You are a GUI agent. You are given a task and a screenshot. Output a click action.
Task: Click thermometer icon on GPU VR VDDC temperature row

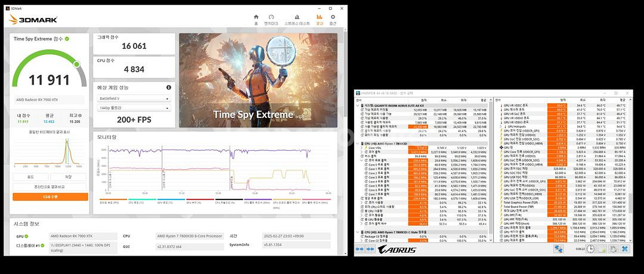501,105
